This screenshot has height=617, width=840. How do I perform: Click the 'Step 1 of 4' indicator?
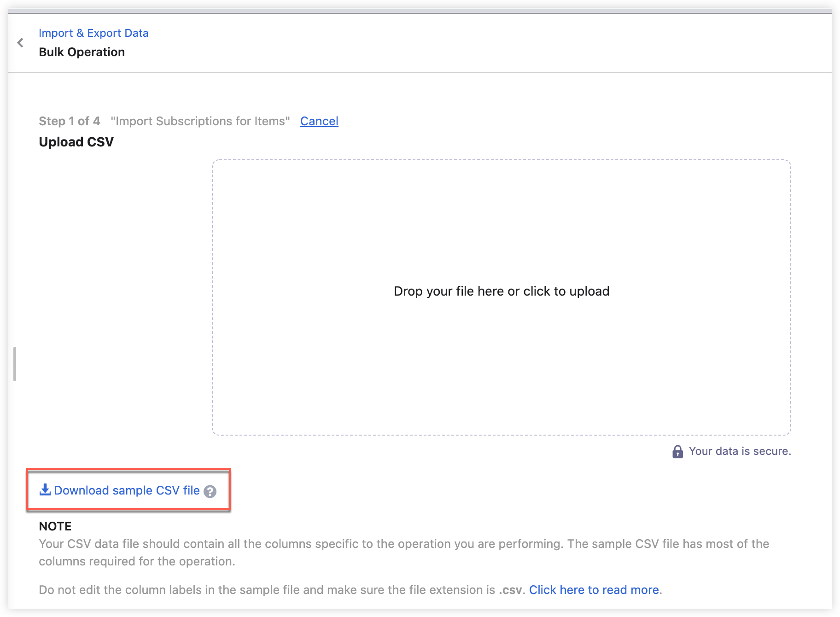coord(70,121)
